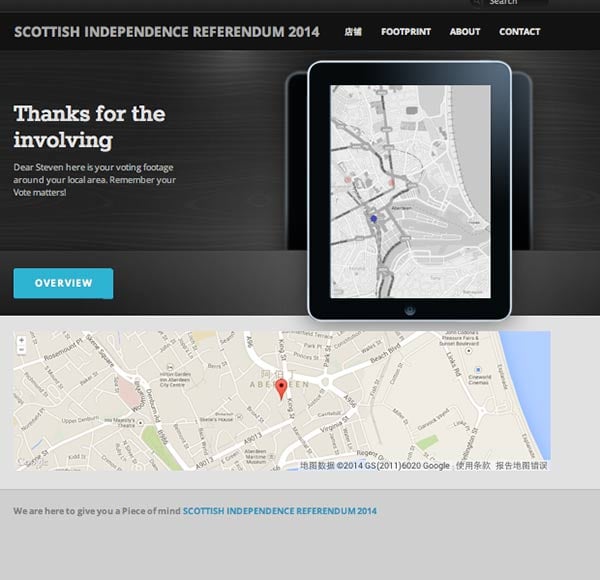Click the Google logo on the map
Screen dimensions: 600x580
[x=32, y=463]
